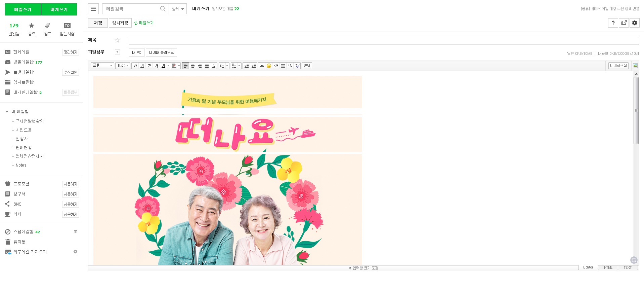Viewport: 644px width, 289px height.
Task: Align text right
Action: tap(200, 66)
